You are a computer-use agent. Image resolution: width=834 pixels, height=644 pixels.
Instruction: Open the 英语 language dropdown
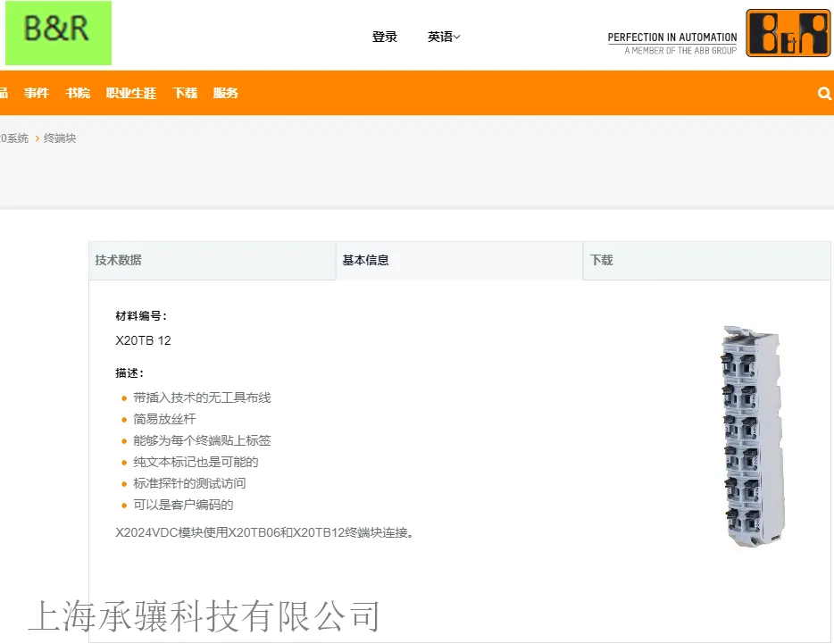click(444, 37)
